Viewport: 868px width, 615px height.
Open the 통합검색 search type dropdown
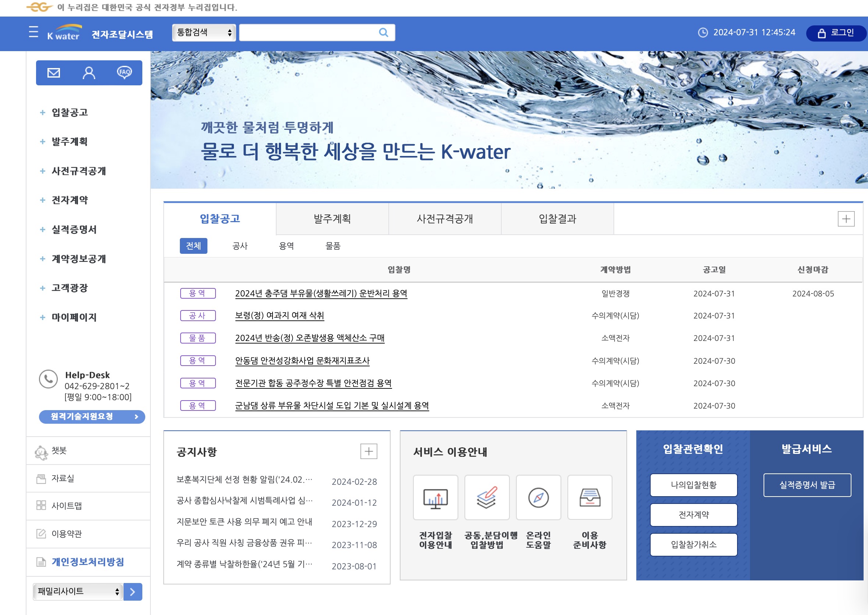tap(204, 33)
